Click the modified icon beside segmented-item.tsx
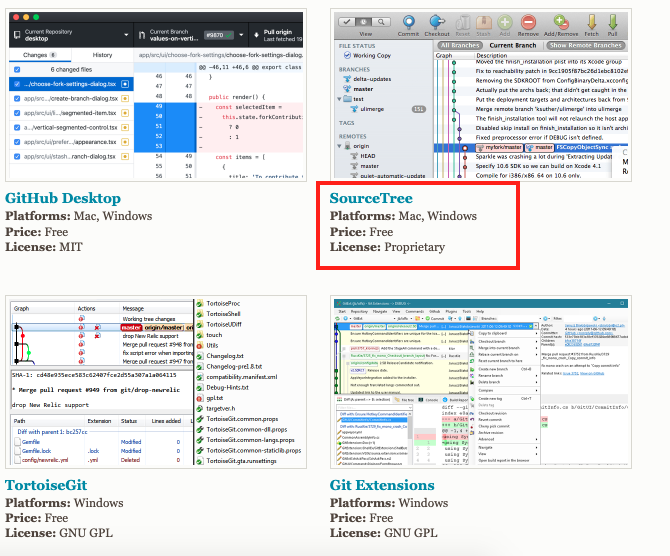670x556 pixels. tap(125, 113)
